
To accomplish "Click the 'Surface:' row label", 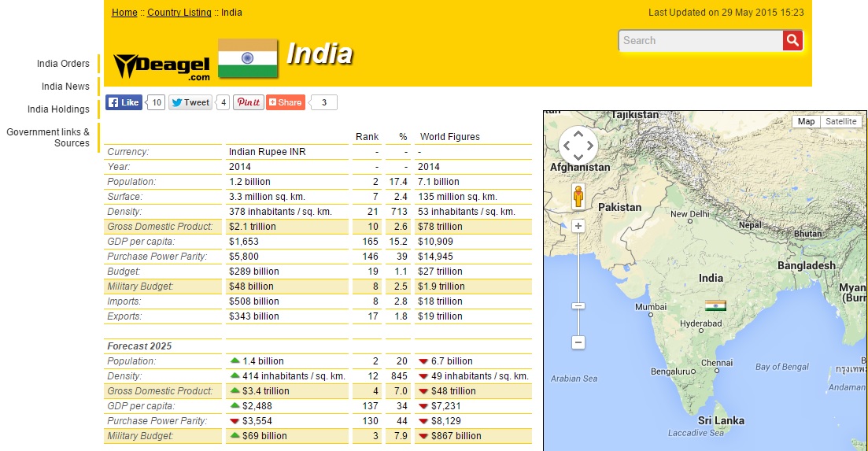I will coord(124,197).
